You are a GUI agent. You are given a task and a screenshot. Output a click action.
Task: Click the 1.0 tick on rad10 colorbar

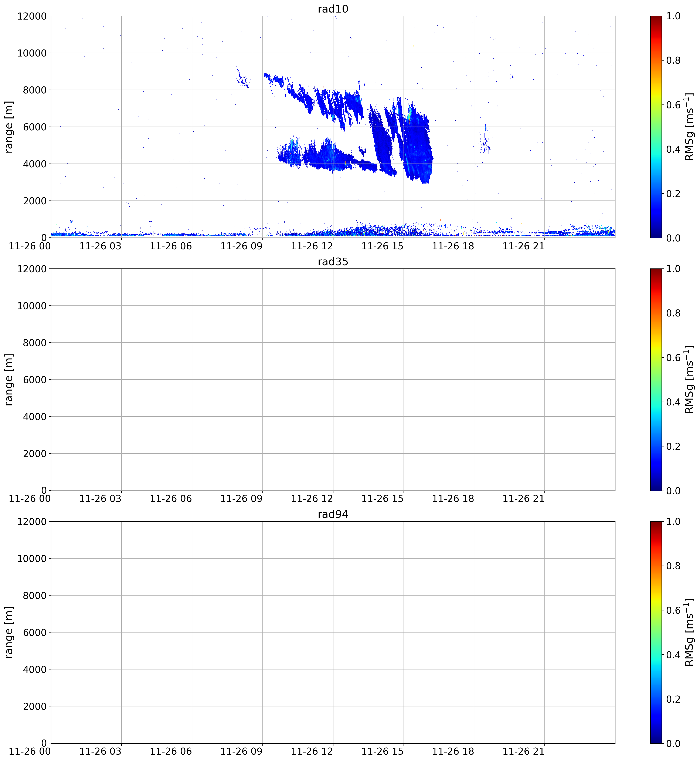[x=673, y=16]
